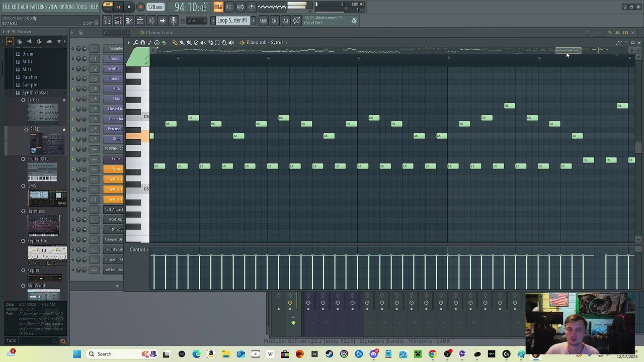Adjust the Clap channel volume knob

point(84,99)
